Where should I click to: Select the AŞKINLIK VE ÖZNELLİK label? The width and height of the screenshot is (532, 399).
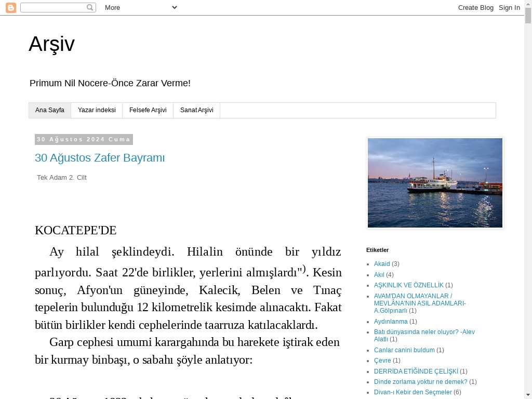408,285
